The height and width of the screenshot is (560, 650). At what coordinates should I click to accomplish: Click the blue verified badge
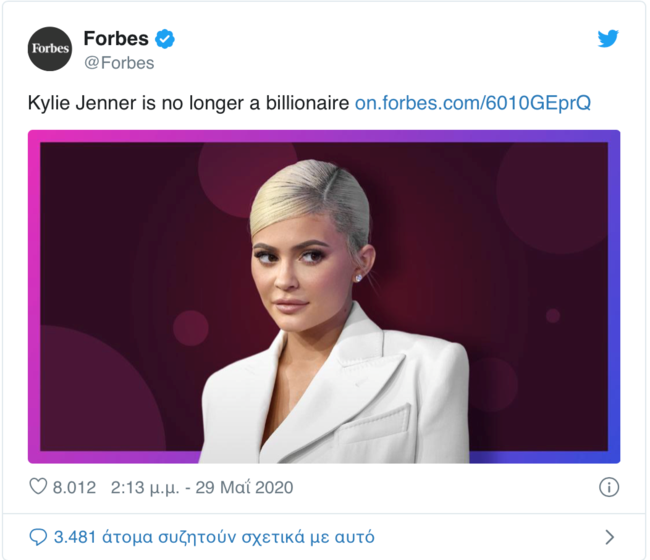[x=165, y=40]
